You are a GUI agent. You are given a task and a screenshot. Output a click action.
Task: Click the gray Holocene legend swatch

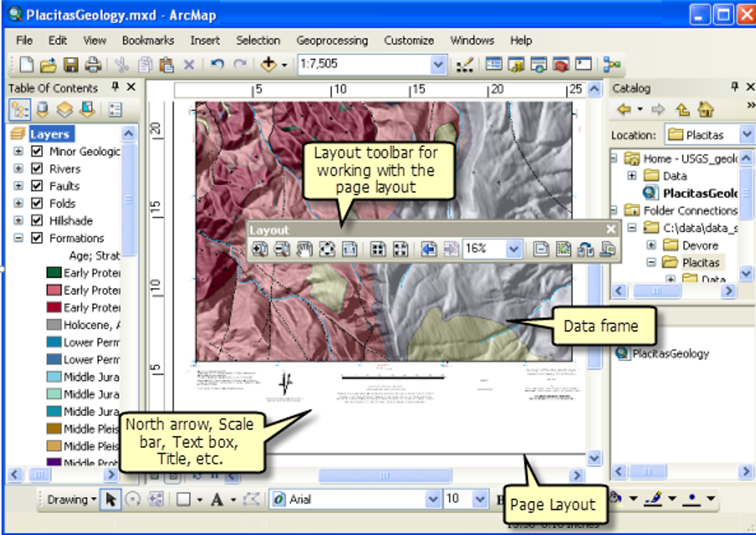coord(54,325)
